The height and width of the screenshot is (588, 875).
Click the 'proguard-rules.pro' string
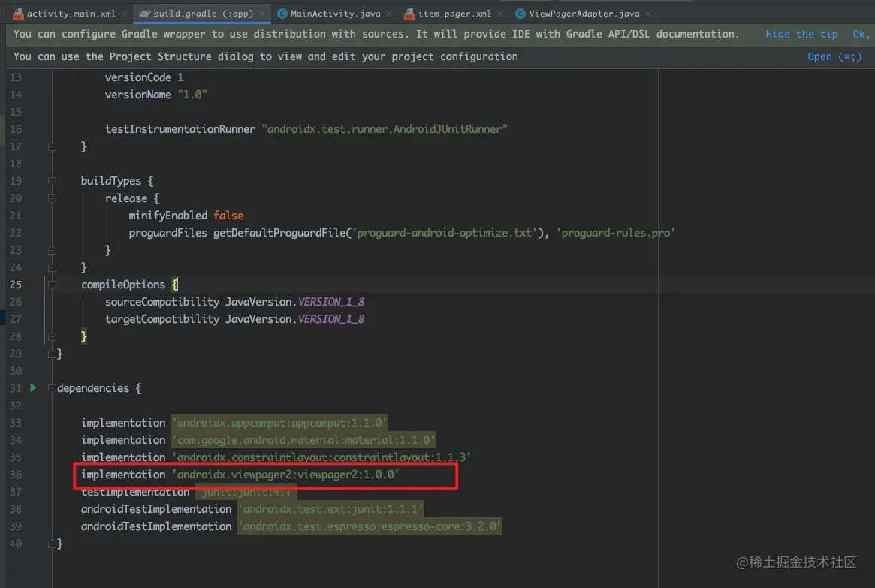(x=616, y=233)
